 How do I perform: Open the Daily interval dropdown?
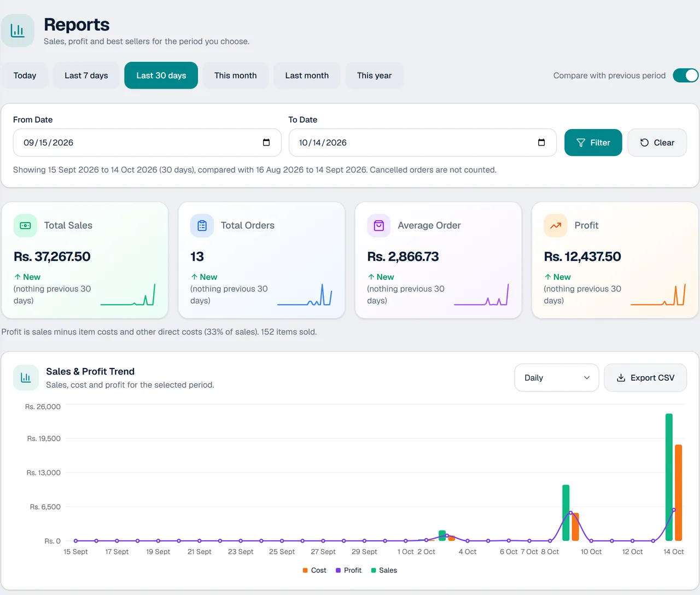pyautogui.click(x=557, y=378)
